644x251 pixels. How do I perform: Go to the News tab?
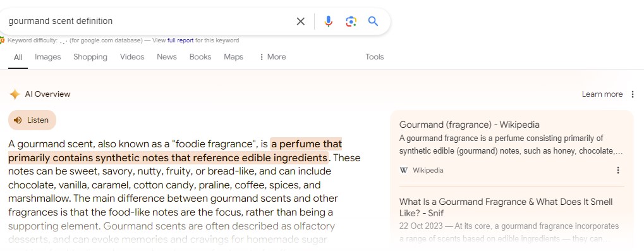[x=167, y=57]
